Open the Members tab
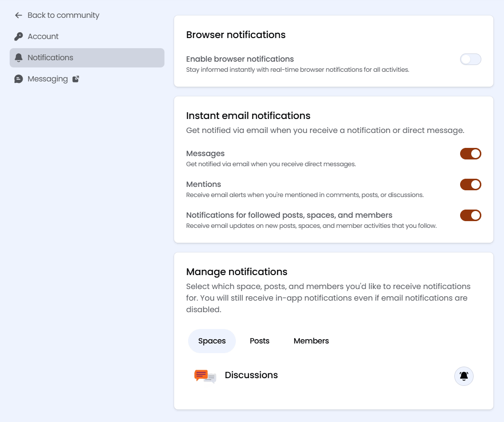This screenshot has height=422, width=504. tap(311, 341)
